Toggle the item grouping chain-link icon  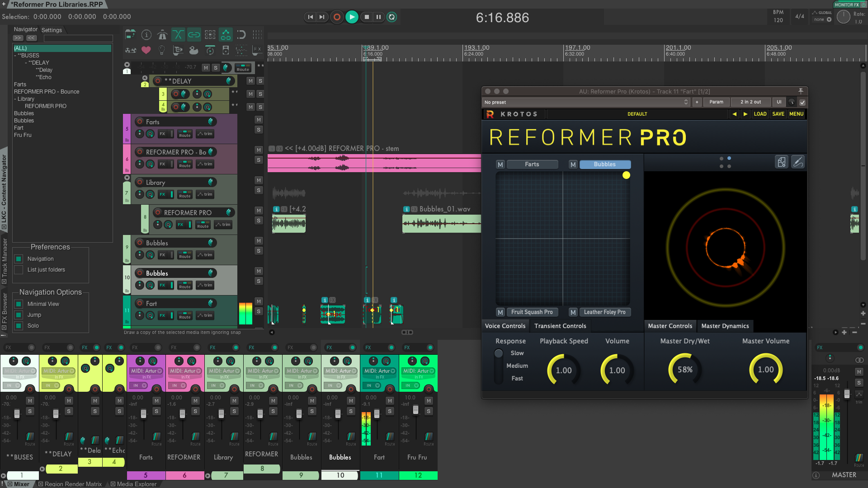point(194,35)
